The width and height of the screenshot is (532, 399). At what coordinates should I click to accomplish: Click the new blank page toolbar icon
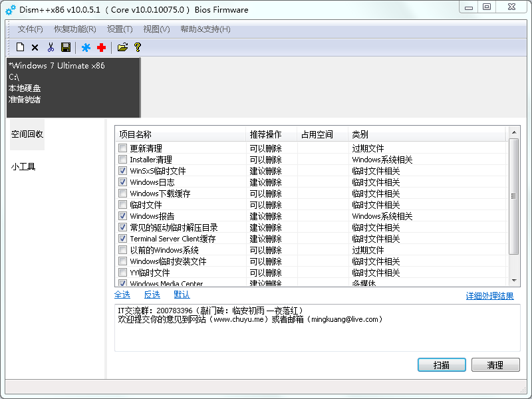pyautogui.click(x=20, y=47)
